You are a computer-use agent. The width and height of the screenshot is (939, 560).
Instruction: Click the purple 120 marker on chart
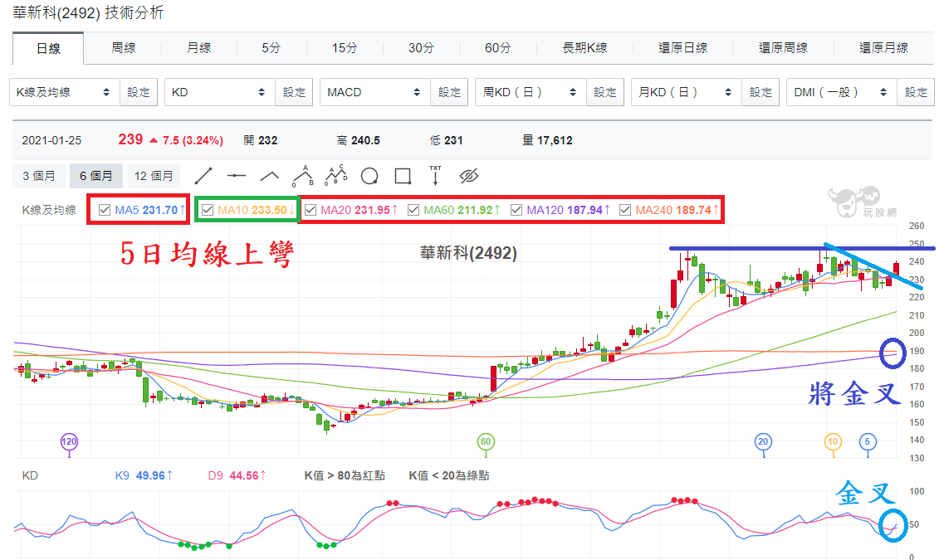[x=69, y=441]
